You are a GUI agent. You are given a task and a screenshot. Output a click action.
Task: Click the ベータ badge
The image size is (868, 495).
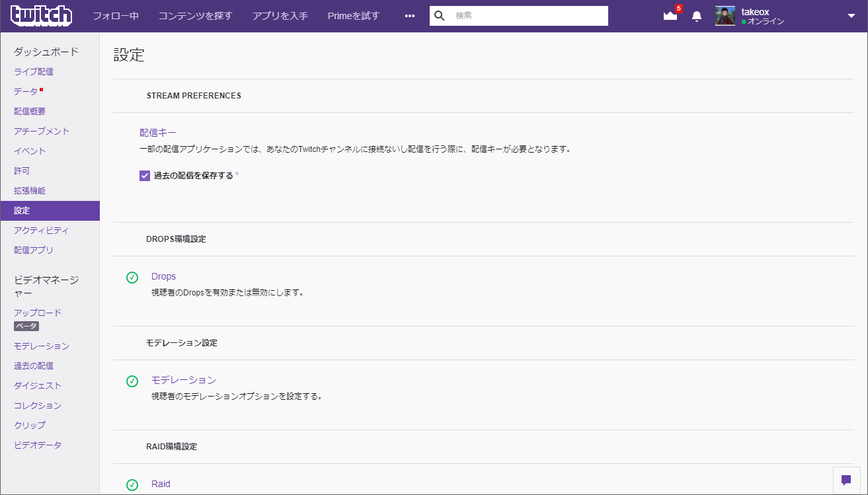26,326
